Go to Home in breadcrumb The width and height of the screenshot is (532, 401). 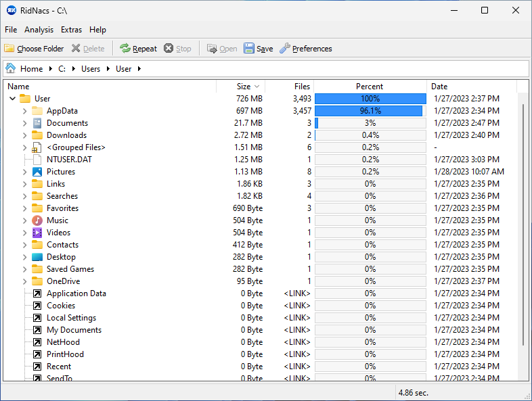pos(32,69)
